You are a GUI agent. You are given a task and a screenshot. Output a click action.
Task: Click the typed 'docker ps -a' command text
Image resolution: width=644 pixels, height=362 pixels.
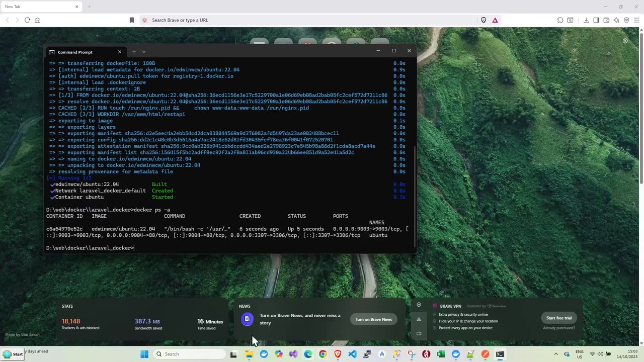click(x=152, y=210)
